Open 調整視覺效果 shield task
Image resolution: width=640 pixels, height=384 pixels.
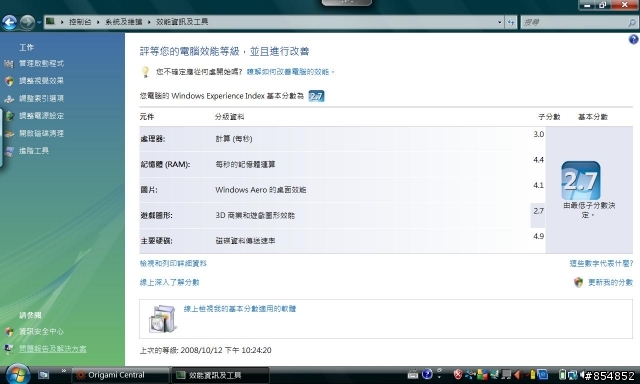coord(41,81)
